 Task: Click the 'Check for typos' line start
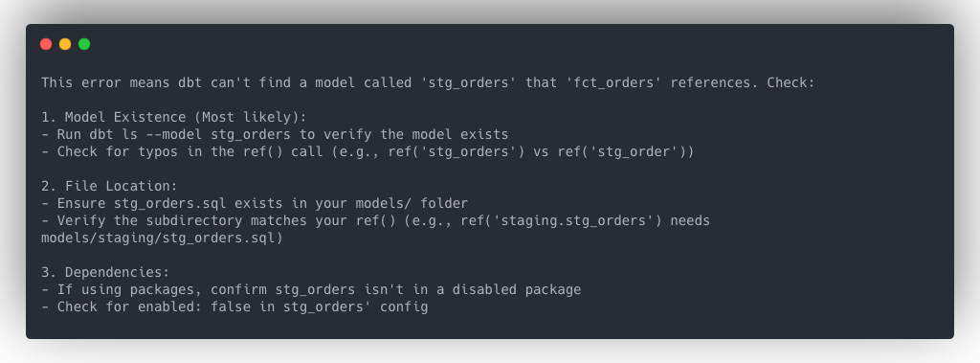coord(118,151)
